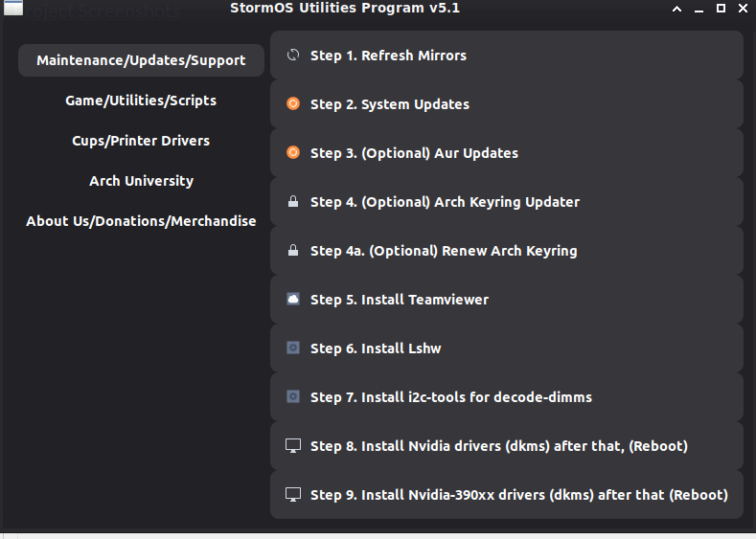Screen dimensions: 756x539
Task: Open the Maintenance/Updates/Support tab
Action: [141, 60]
